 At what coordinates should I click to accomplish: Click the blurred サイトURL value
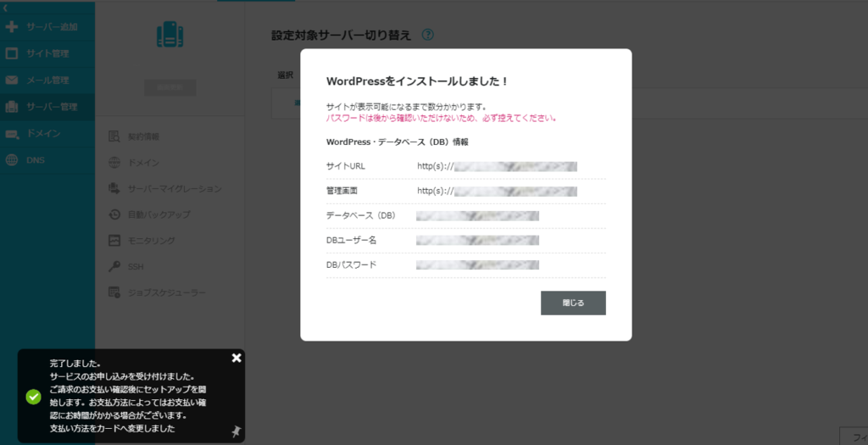pyautogui.click(x=515, y=167)
